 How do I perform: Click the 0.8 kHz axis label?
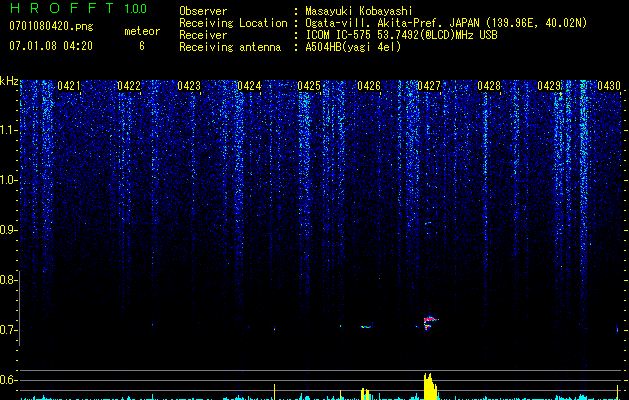tap(8, 280)
